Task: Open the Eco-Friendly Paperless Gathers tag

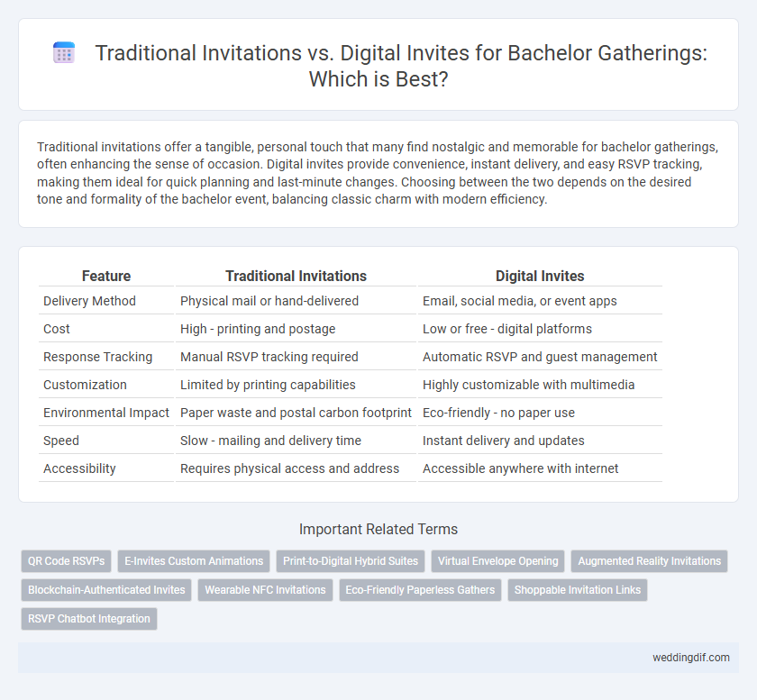Action: pos(420,590)
